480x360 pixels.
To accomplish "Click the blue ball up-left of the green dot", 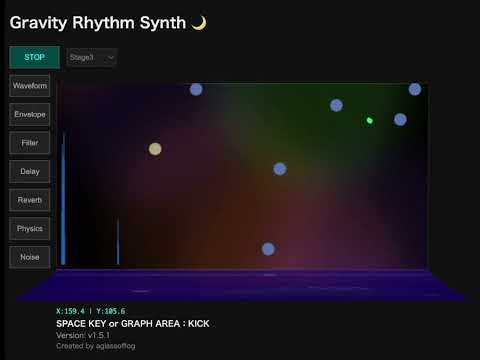I will (336, 105).
